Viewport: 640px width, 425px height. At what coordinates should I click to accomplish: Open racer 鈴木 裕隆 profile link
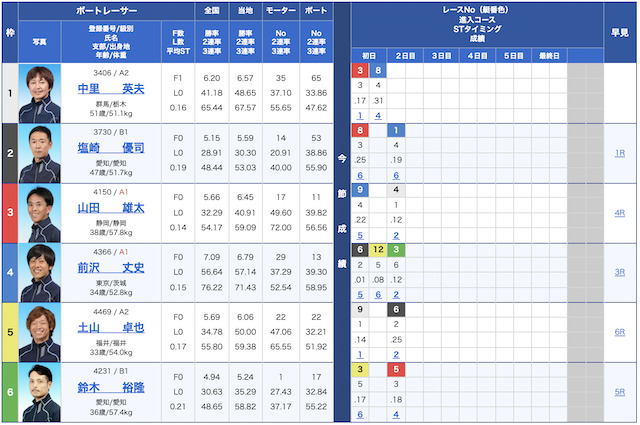pyautogui.click(x=111, y=387)
